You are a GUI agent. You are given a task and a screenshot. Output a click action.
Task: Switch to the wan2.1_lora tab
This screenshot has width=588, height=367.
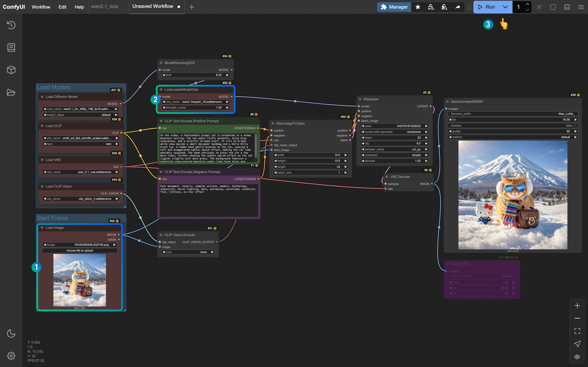[105, 6]
